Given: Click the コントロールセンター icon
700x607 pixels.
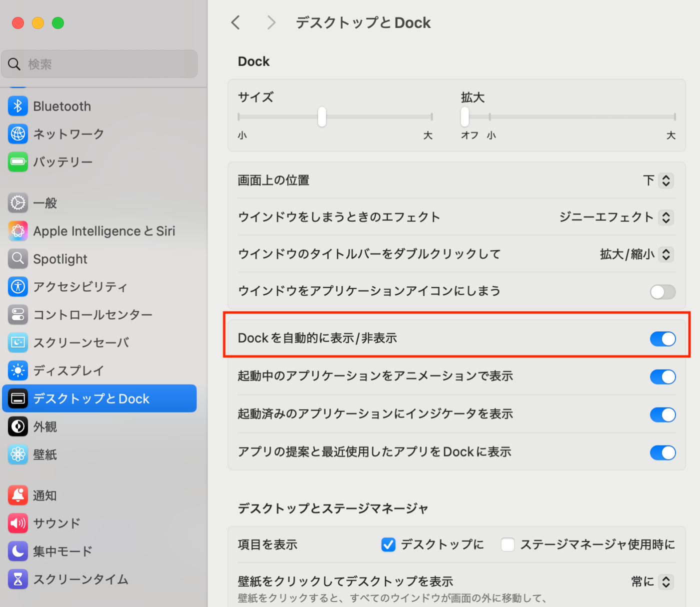Looking at the screenshot, I should coord(18,314).
